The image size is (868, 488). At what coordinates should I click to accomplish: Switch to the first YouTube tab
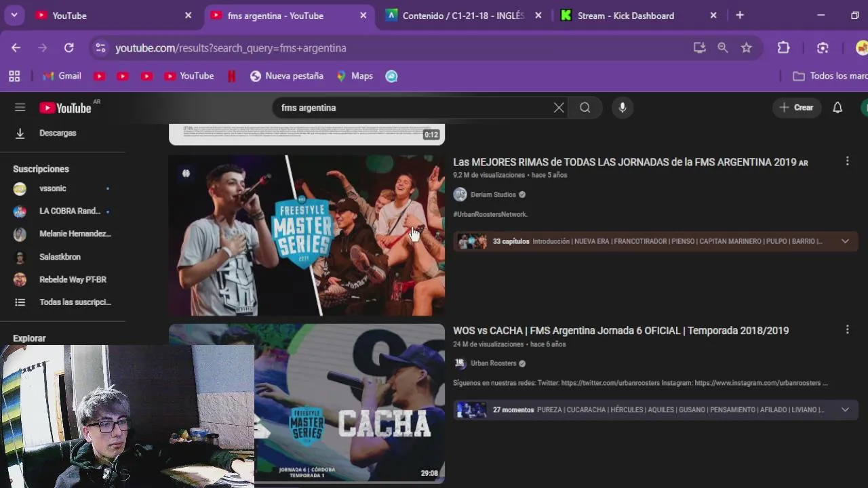point(113,15)
